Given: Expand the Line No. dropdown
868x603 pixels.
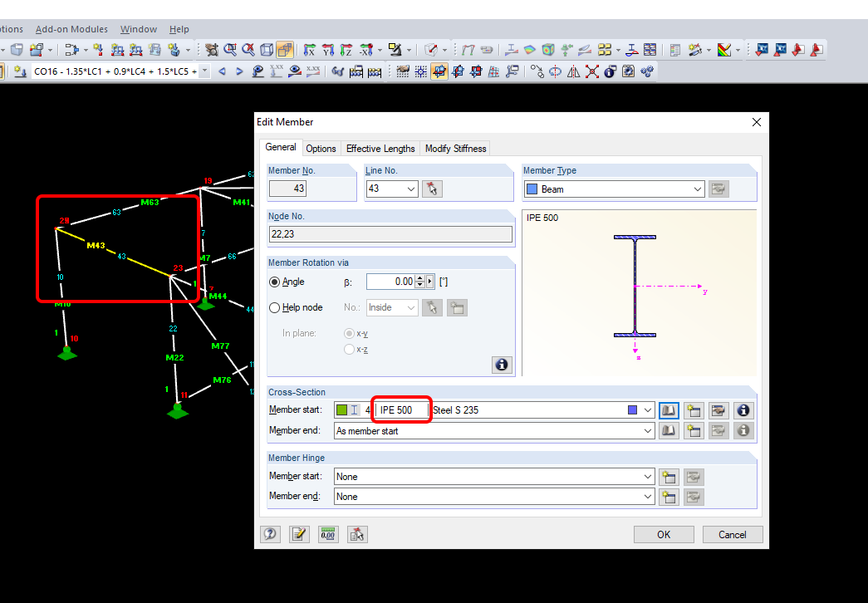Looking at the screenshot, I should tap(411, 189).
